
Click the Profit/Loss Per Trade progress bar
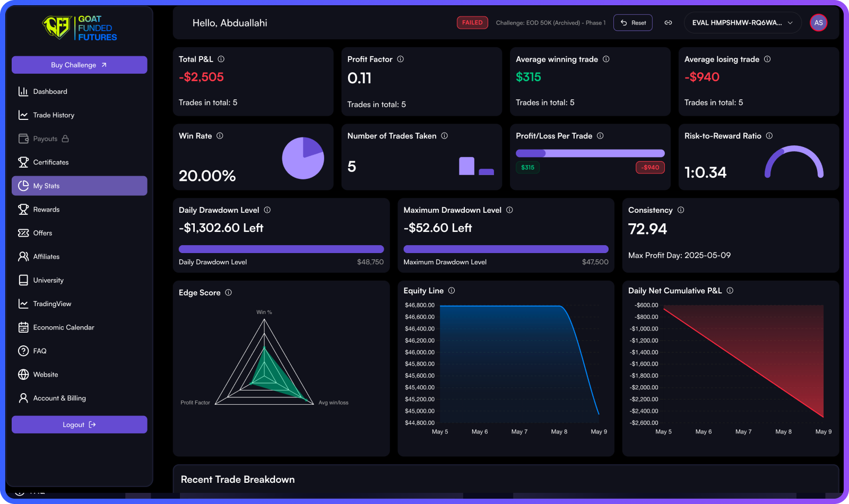point(590,153)
